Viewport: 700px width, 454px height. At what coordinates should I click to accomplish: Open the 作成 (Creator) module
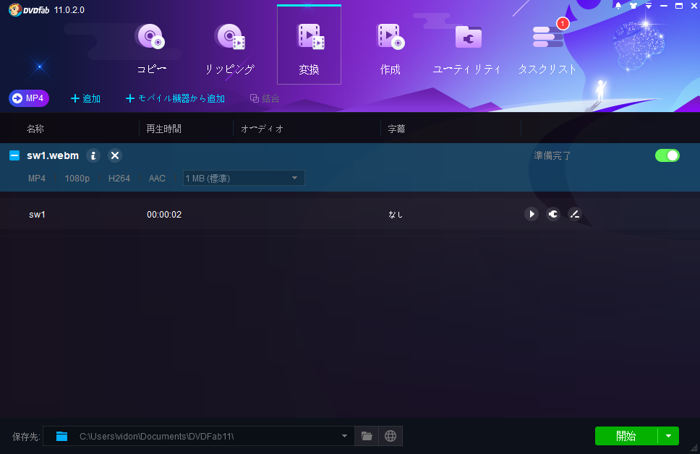(390, 49)
